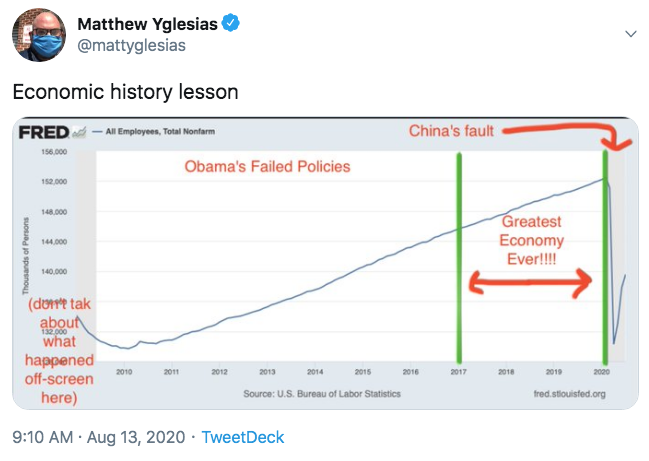Click the All Employees, Total Nonfarm legend
This screenshot has height=461, width=649.
coord(154,132)
